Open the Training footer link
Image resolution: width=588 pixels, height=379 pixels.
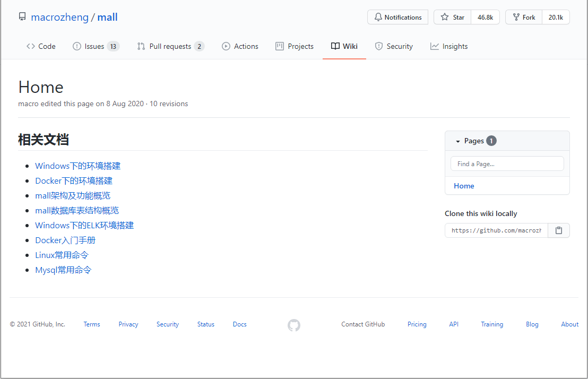(492, 324)
